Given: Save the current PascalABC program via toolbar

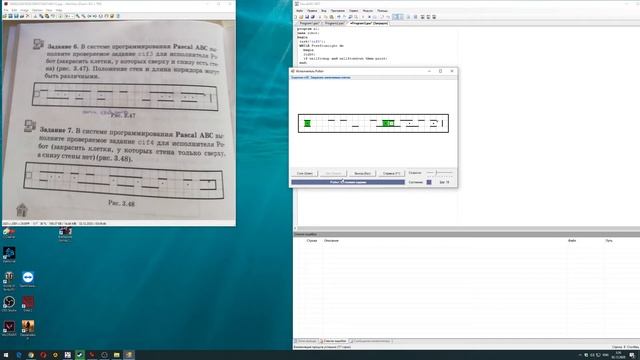Looking at the screenshot, I should click(x=307, y=17).
